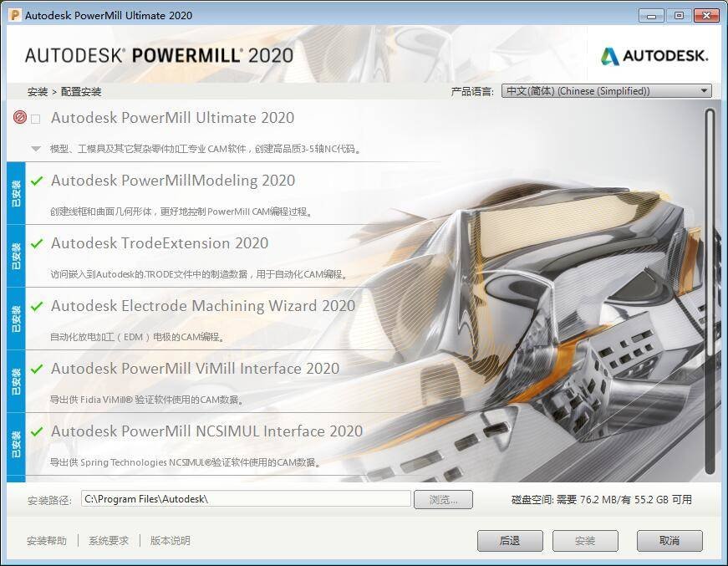Click the 配置安装 breadcrumb text
Viewport: 728px width, 566px height.
click(x=81, y=92)
